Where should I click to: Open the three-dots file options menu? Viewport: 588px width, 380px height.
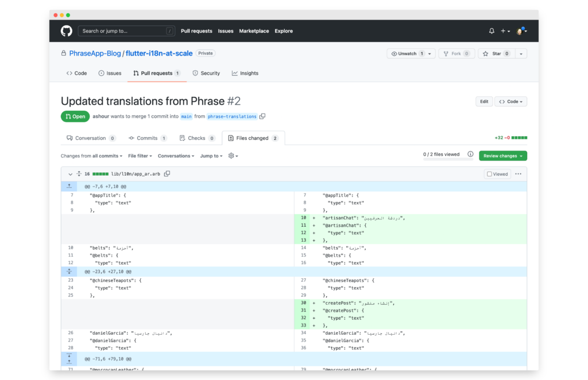point(518,174)
